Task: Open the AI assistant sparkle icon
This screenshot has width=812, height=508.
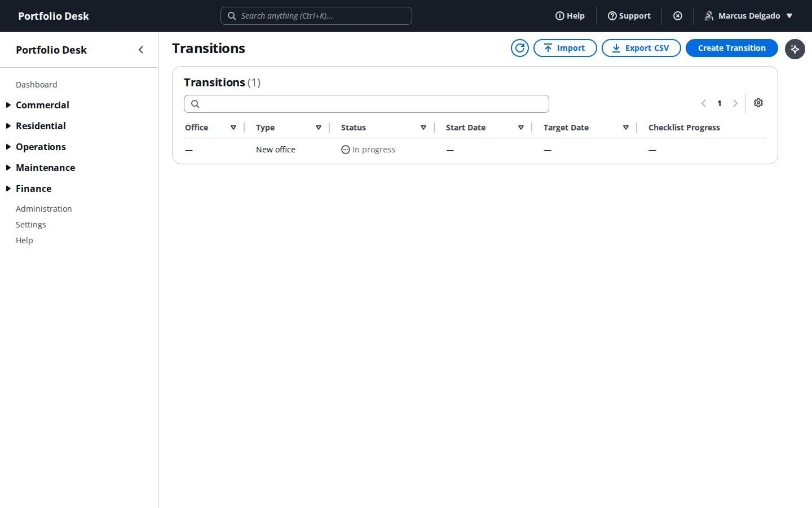Action: pos(795,49)
